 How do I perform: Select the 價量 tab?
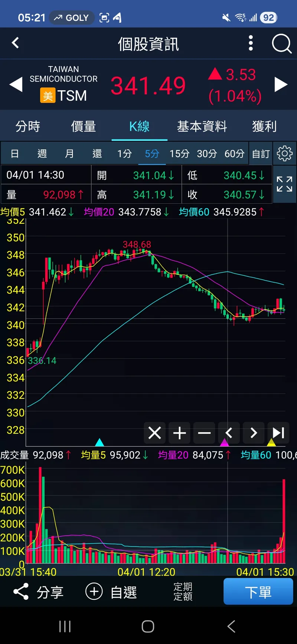point(84,126)
